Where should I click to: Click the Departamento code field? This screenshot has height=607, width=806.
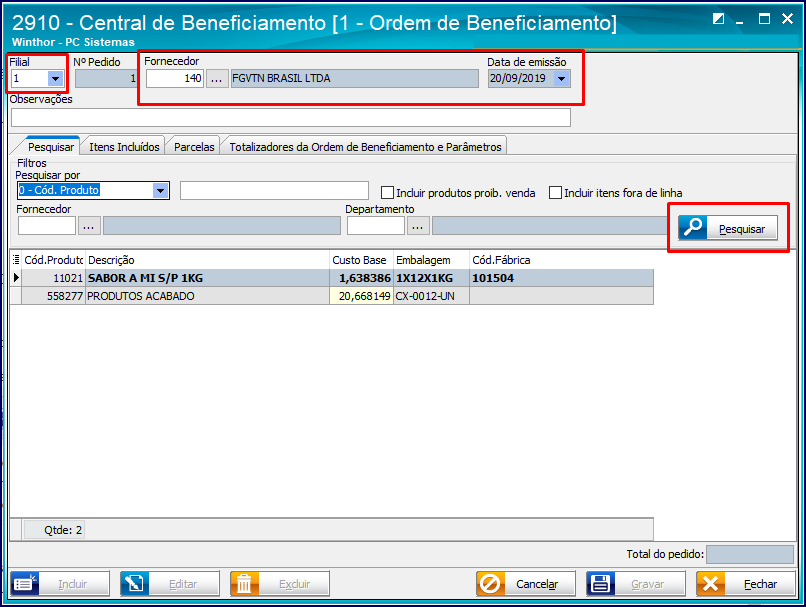tap(376, 226)
